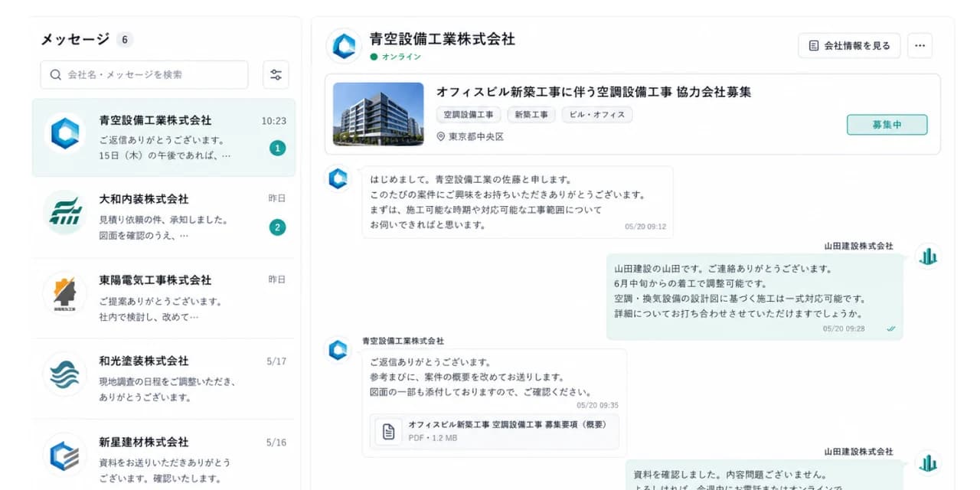Click sender avatar beside ご返信ありがとうございます message
980x490 pixels.
point(338,350)
